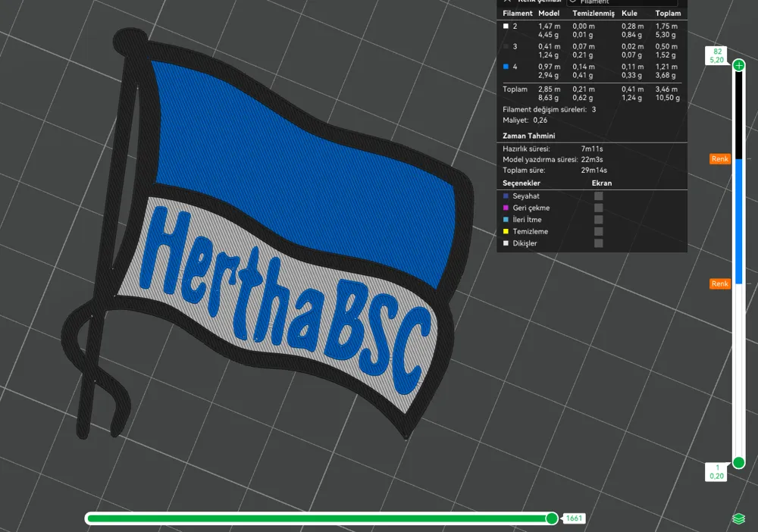The height and width of the screenshot is (532, 758).
Task: Click the Kule column header
Action: (x=629, y=13)
